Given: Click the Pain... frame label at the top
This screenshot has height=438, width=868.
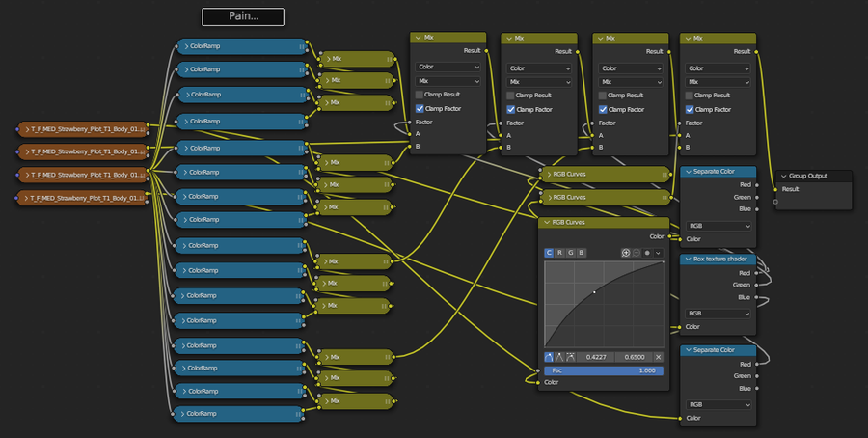Looking at the screenshot, I should click(x=243, y=16).
